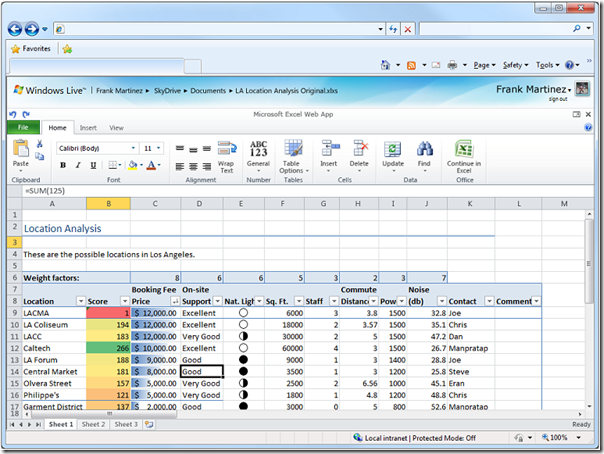Open Sheet 2 tab
The width and height of the screenshot is (604, 454).
(93, 424)
